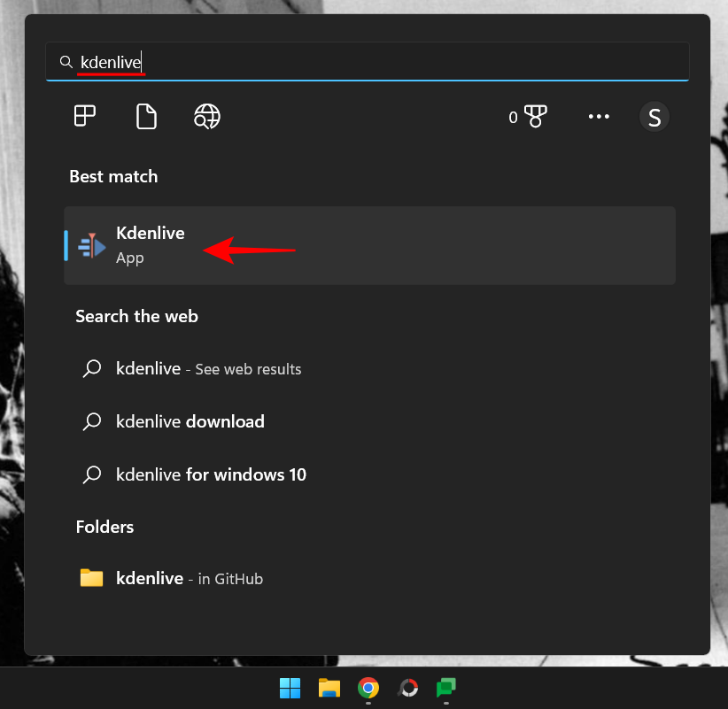Select 'kdenlive for windows 10' web suggestion
This screenshot has height=709, width=728.
pyautogui.click(x=369, y=474)
